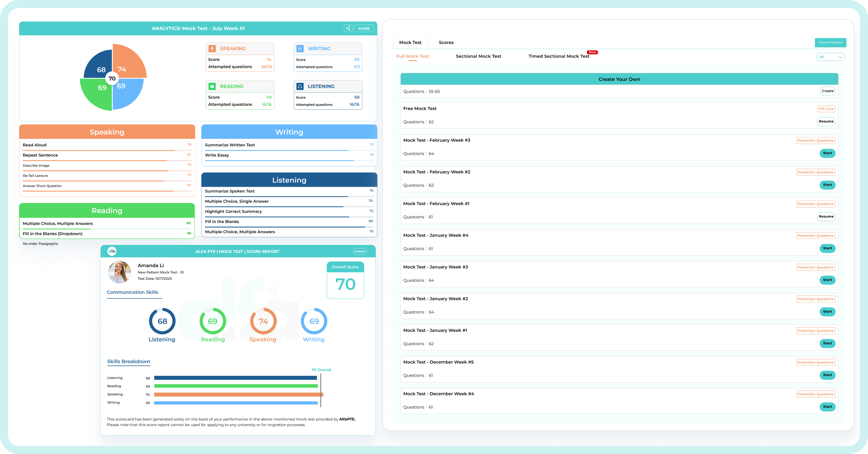Image resolution: width=868 pixels, height=454 pixels.
Task: Click the Writing pencil icon
Action: pyautogui.click(x=300, y=49)
